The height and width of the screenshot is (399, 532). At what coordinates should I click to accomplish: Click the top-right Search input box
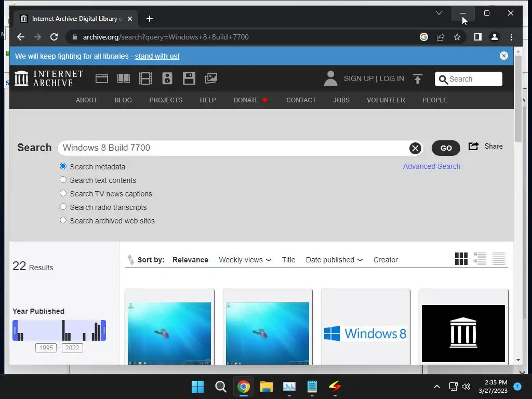469,79
